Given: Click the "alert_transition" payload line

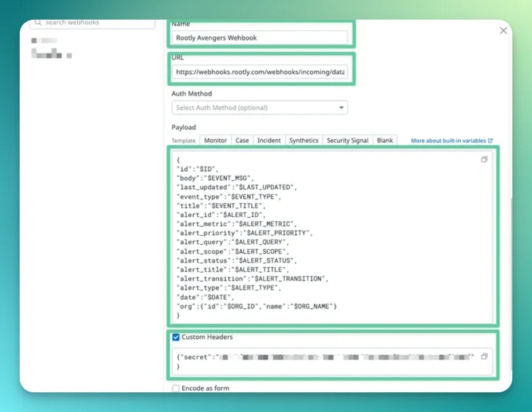Looking at the screenshot, I should (x=252, y=279).
